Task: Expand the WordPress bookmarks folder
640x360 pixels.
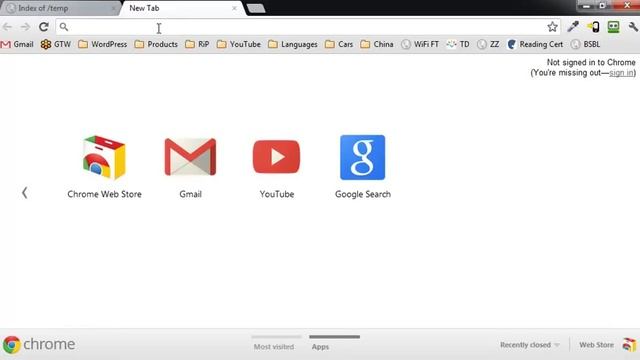Action: coord(102,44)
